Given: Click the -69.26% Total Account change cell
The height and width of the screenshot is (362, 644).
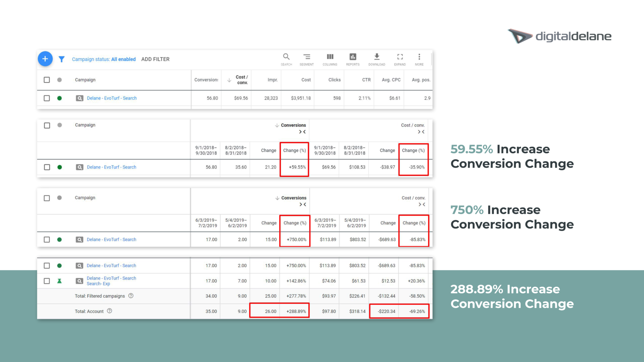Looking at the screenshot, I should pyautogui.click(x=417, y=311).
